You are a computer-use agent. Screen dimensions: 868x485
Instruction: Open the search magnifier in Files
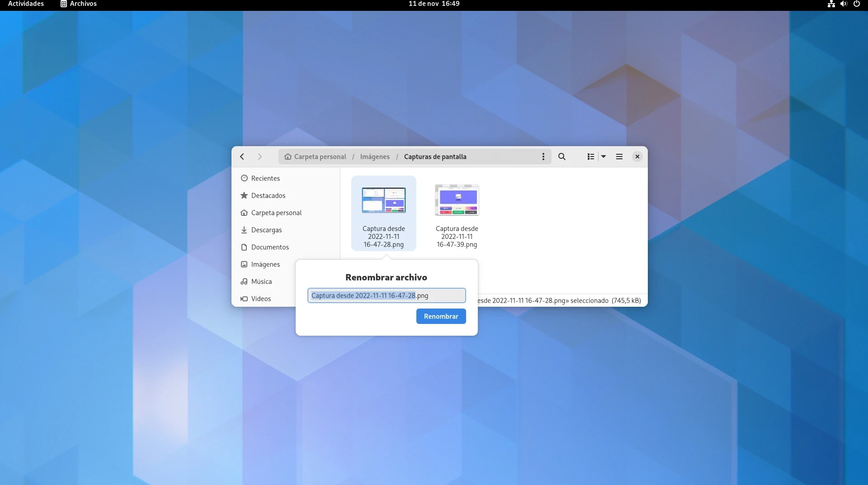coord(561,157)
